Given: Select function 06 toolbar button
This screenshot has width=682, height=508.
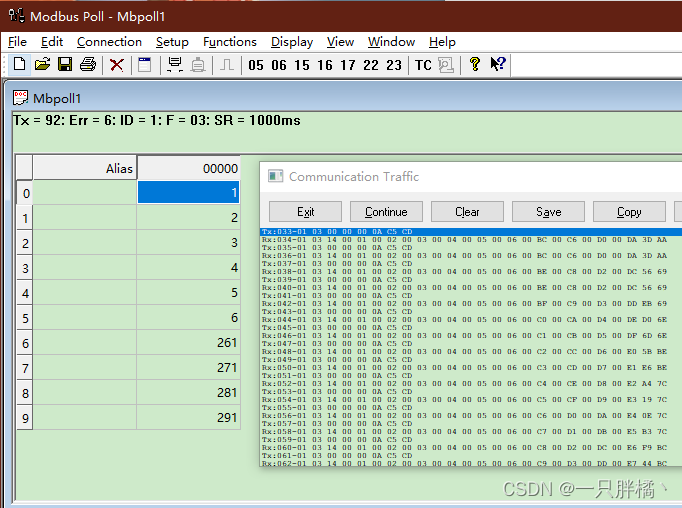Looking at the screenshot, I should click(x=279, y=65).
